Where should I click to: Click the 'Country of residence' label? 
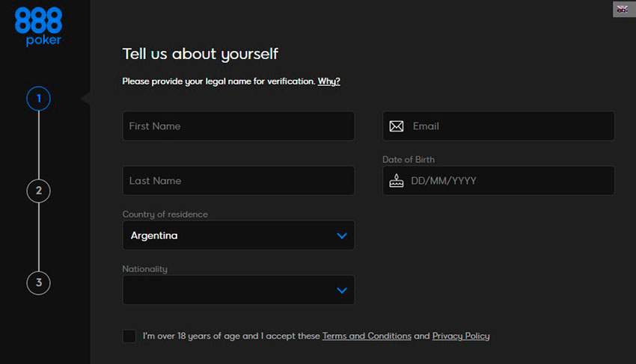(x=165, y=215)
